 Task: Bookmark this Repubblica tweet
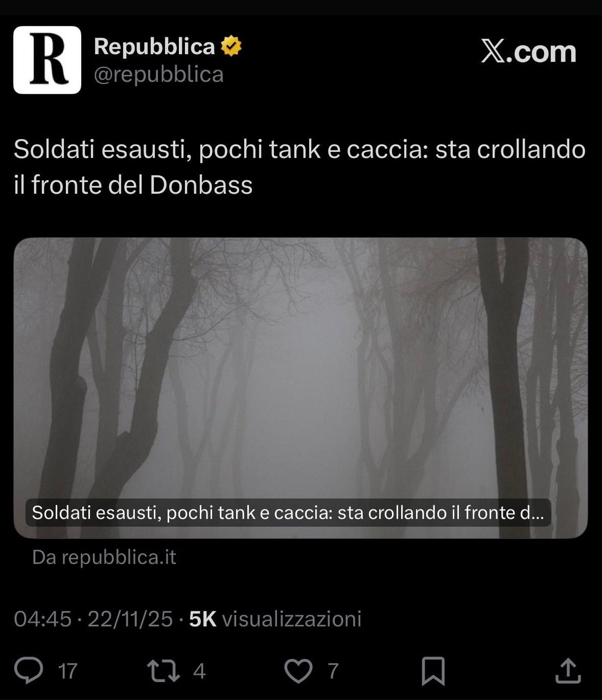[x=433, y=671]
